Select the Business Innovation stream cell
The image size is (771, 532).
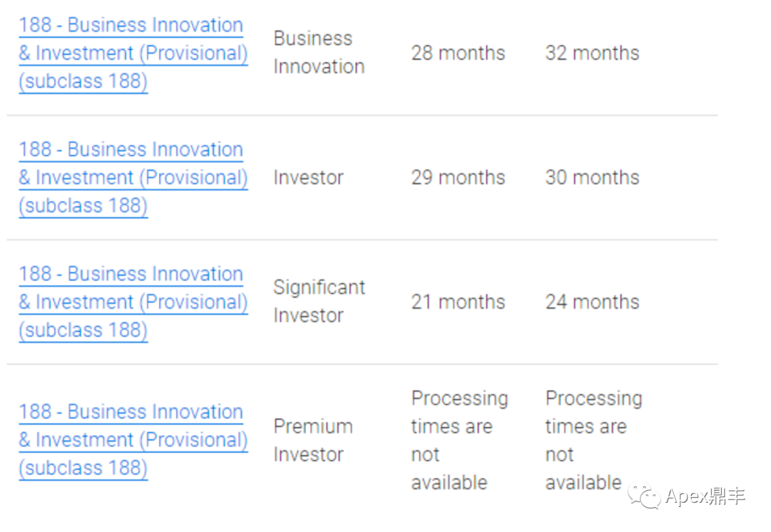(319, 53)
